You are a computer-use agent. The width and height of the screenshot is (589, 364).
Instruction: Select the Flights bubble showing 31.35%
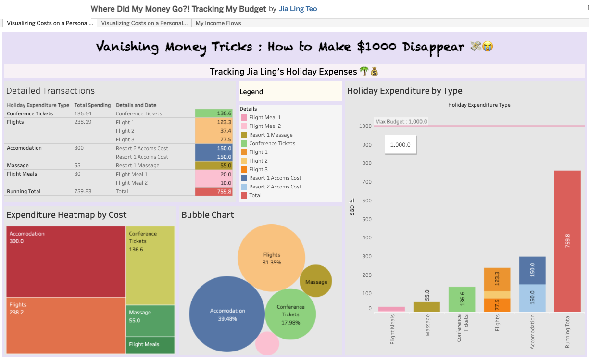point(272,258)
